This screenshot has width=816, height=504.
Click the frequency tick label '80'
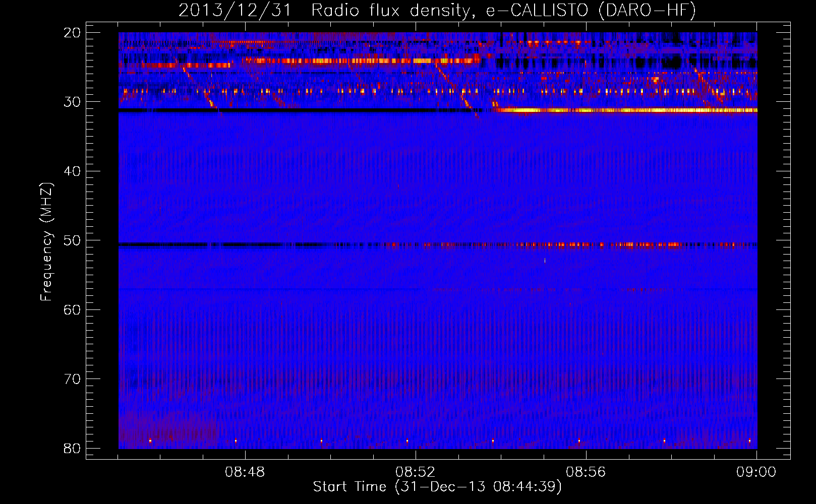click(72, 448)
